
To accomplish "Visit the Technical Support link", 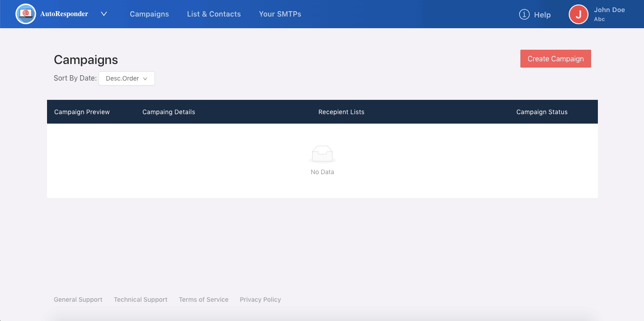I will pos(141,300).
